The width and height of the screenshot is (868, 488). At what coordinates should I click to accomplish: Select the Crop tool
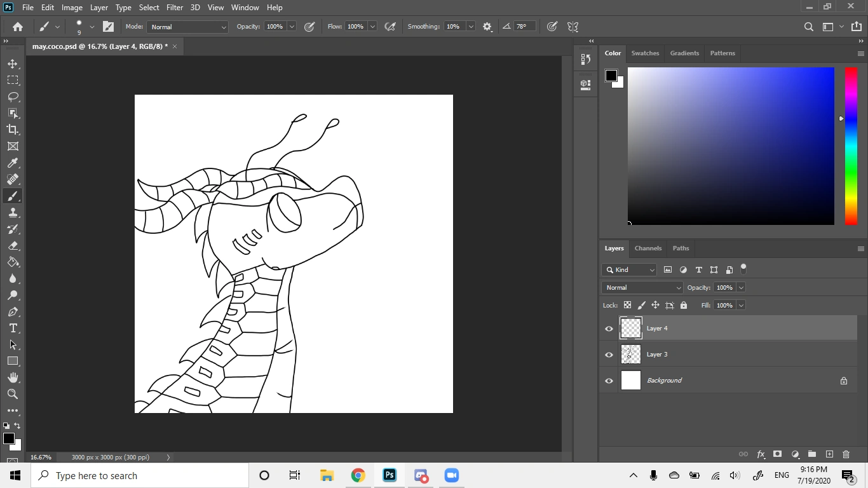pyautogui.click(x=13, y=130)
